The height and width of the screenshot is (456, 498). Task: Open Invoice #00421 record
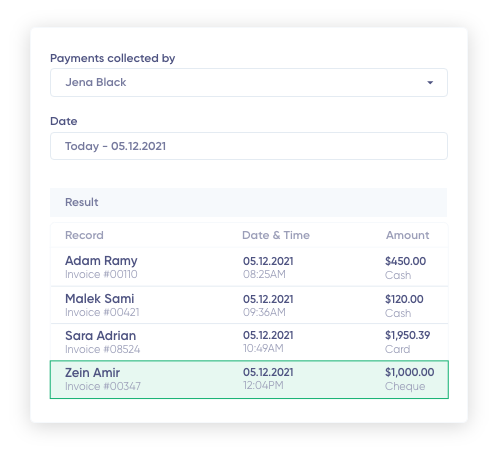point(102,312)
